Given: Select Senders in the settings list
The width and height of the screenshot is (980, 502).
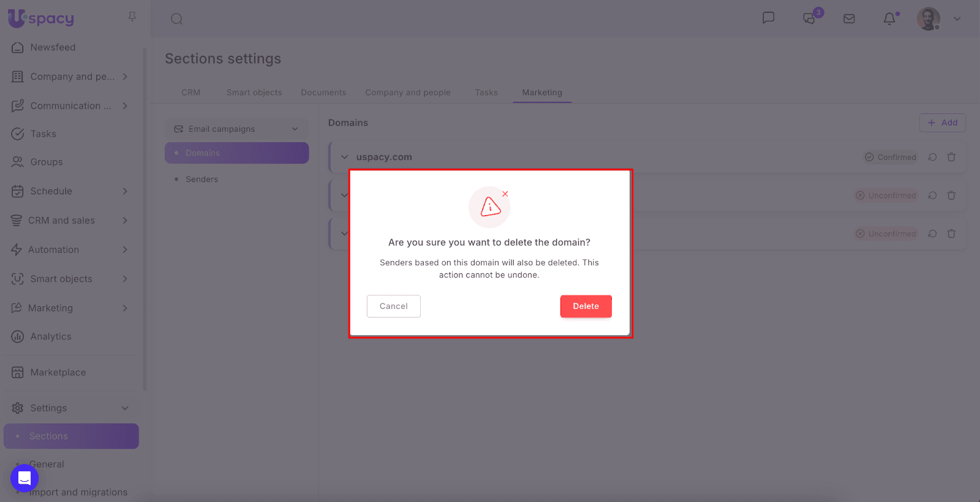Looking at the screenshot, I should point(202,179).
